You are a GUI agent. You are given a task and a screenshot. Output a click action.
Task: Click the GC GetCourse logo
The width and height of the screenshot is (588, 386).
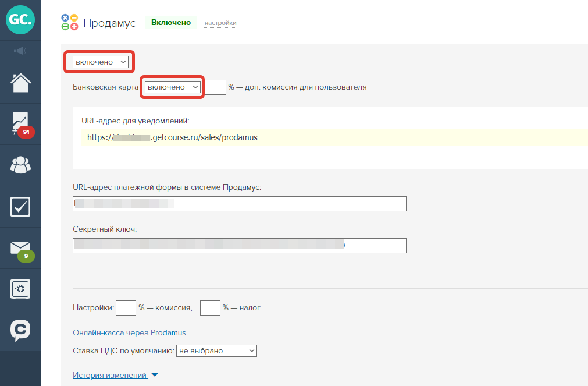(x=20, y=20)
